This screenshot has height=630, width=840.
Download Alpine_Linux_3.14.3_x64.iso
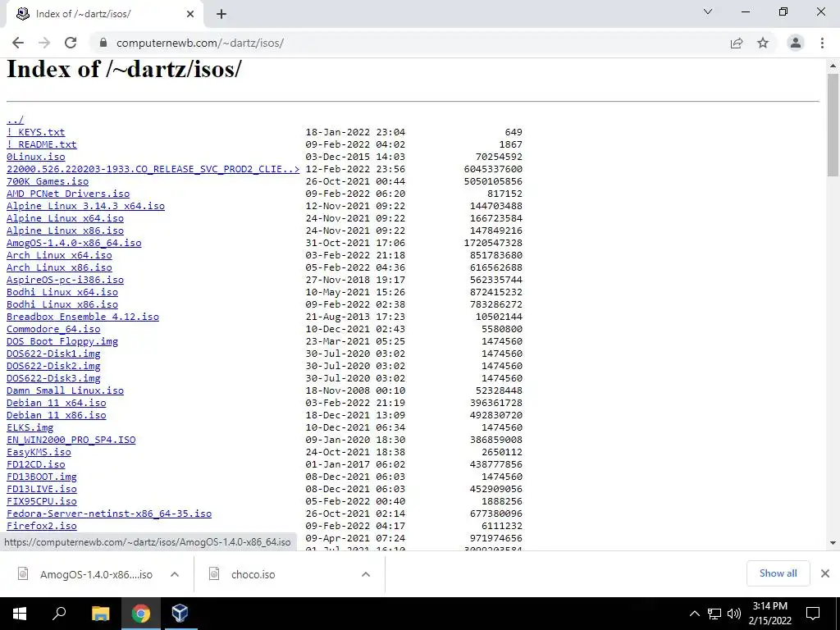85,206
